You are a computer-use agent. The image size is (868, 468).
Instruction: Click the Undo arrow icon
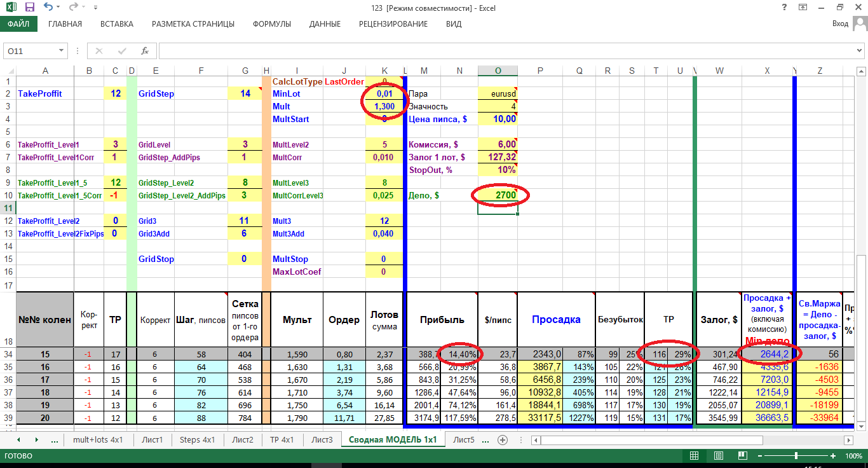pos(49,8)
